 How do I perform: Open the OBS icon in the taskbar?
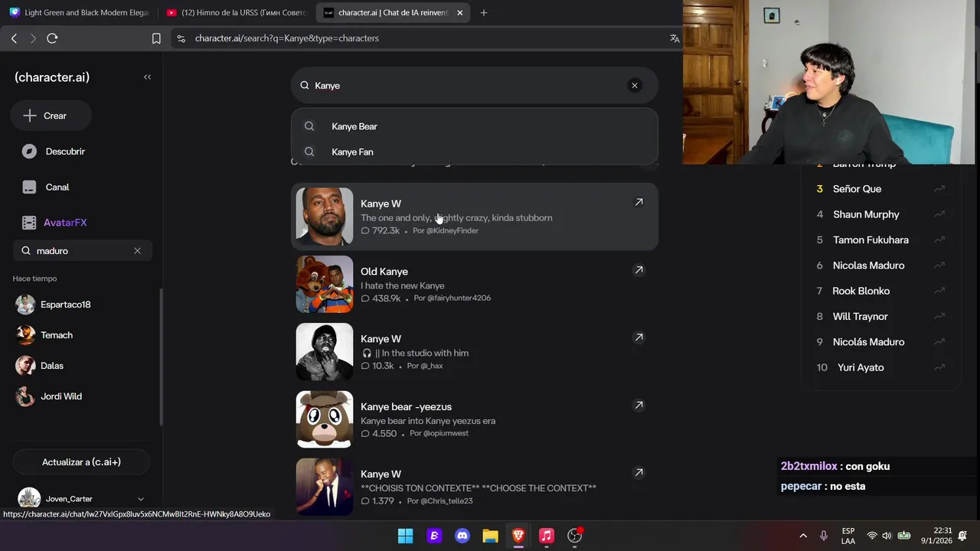(x=574, y=536)
